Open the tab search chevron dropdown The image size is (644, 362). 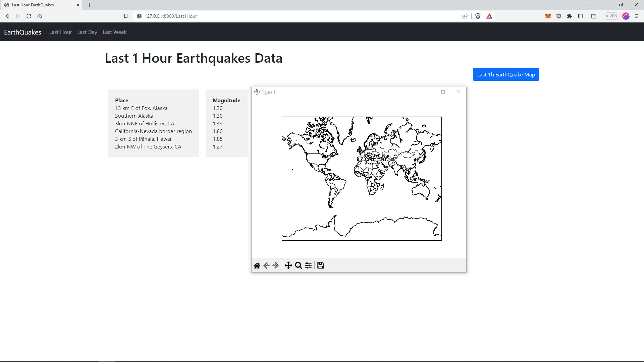(x=590, y=5)
